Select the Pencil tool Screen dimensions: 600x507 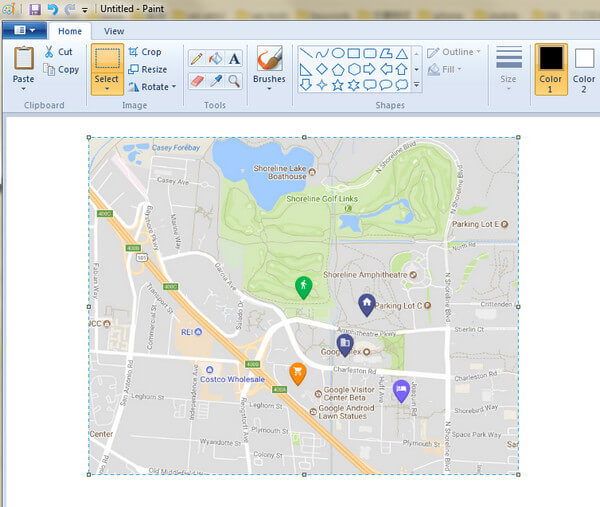[x=197, y=59]
